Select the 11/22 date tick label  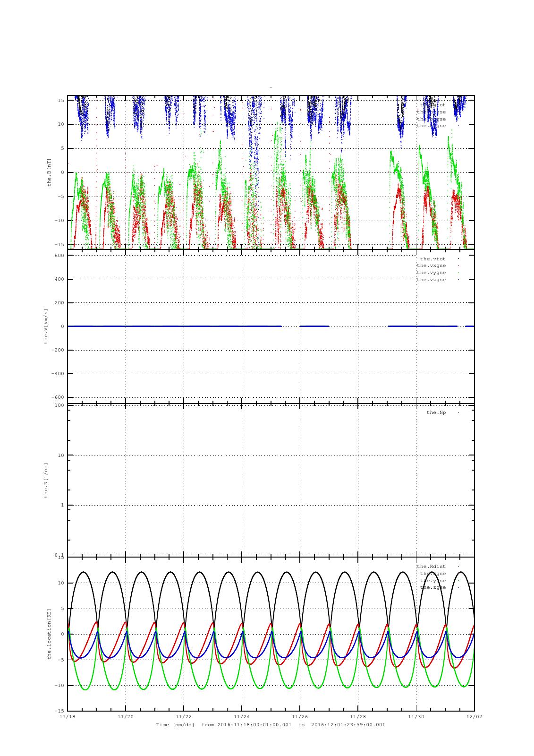pyautogui.click(x=183, y=716)
